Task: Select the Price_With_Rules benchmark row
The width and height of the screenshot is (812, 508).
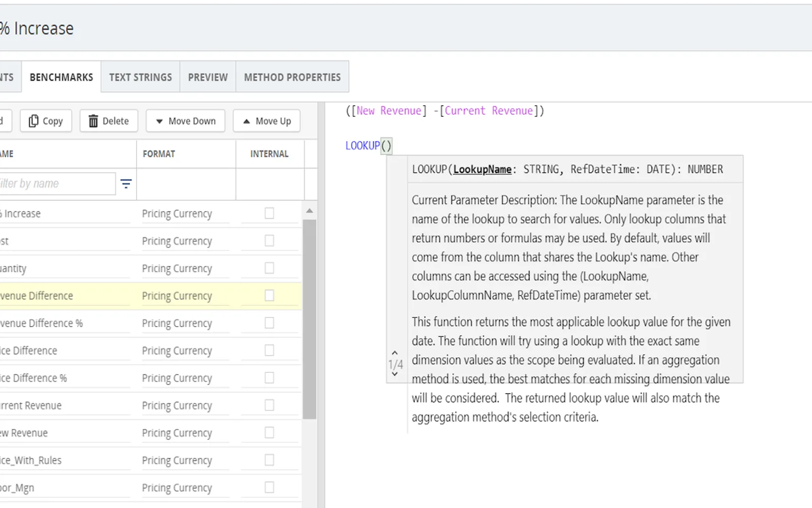Action: pyautogui.click(x=151, y=460)
